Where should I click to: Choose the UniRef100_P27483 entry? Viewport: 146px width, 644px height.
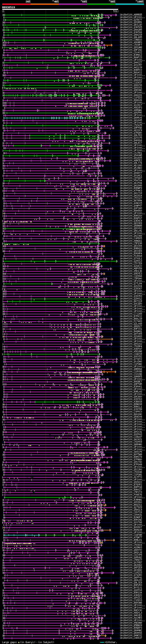point(131,321)
